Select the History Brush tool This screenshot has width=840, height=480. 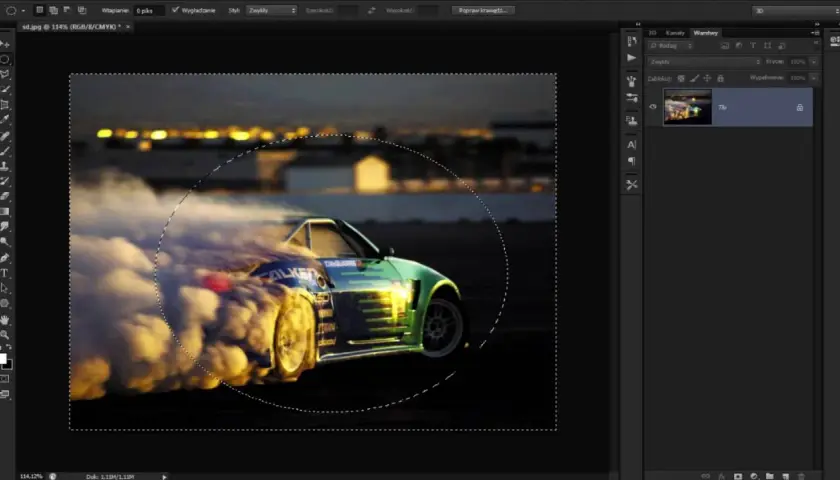tap(5, 181)
